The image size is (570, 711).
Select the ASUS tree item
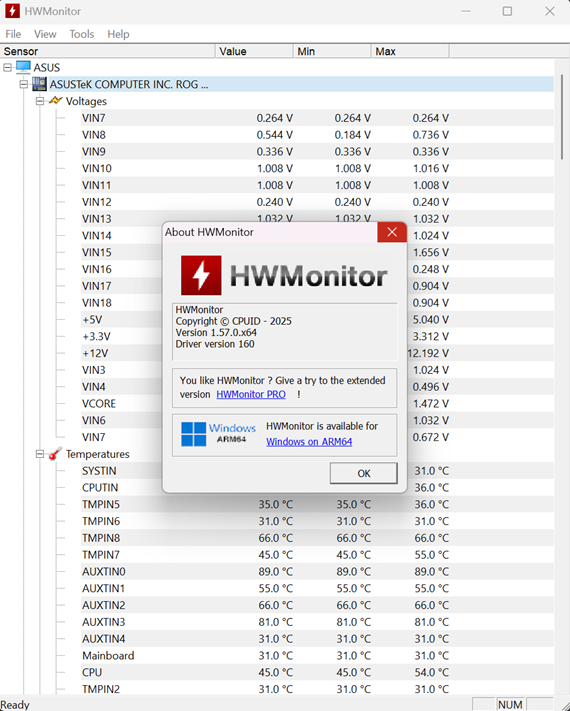click(47, 68)
